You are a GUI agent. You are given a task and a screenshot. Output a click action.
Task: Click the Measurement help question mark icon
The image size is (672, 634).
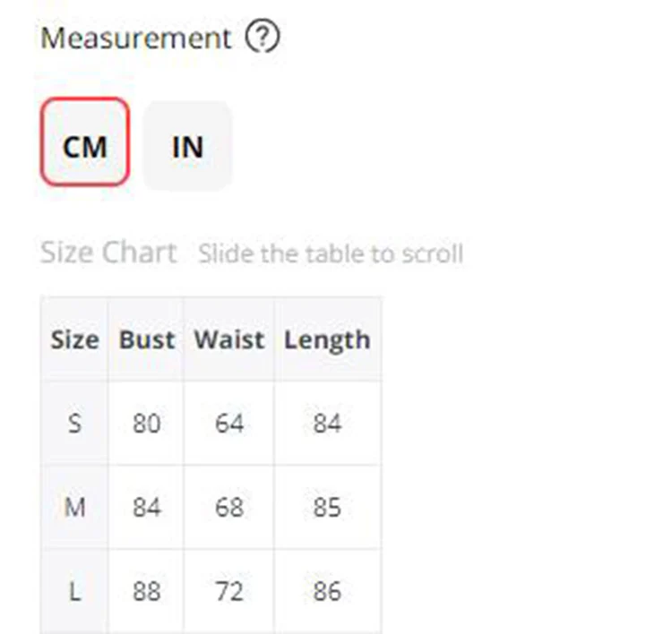[x=263, y=36]
